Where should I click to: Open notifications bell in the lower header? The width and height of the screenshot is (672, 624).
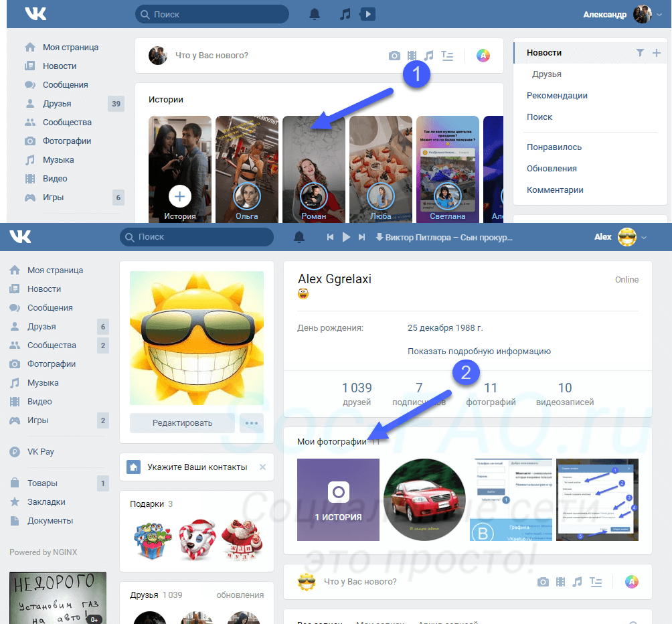coord(299,237)
